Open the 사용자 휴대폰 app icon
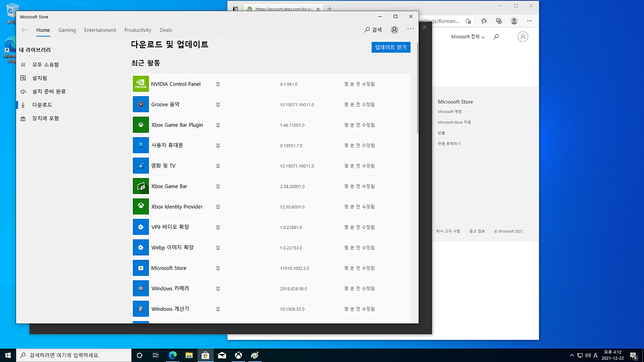 click(x=141, y=145)
